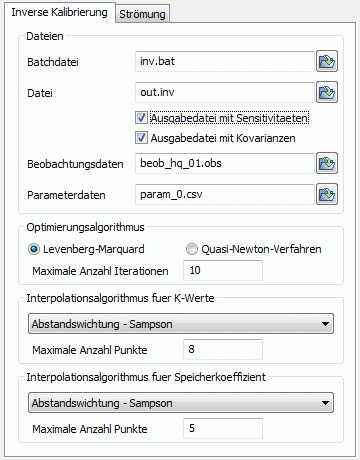Click the Beobachtungsdaten field beob_hq_01.obs
Image resolution: width=360 pixels, height=460 pixels.
click(225, 163)
